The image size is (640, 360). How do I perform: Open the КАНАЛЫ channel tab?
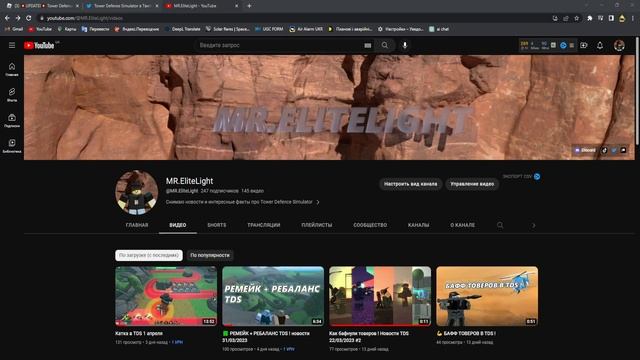[418, 225]
